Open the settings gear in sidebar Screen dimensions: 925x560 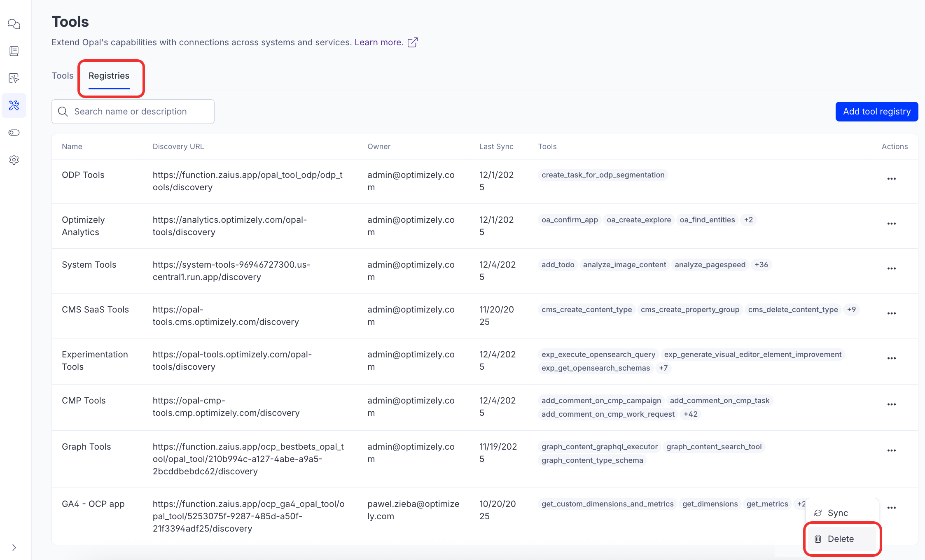[14, 160]
